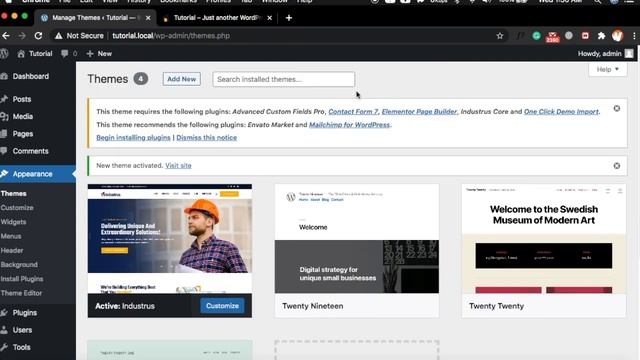640x360 pixels.
Task: Go to Posts in the sidebar
Action: point(22,99)
